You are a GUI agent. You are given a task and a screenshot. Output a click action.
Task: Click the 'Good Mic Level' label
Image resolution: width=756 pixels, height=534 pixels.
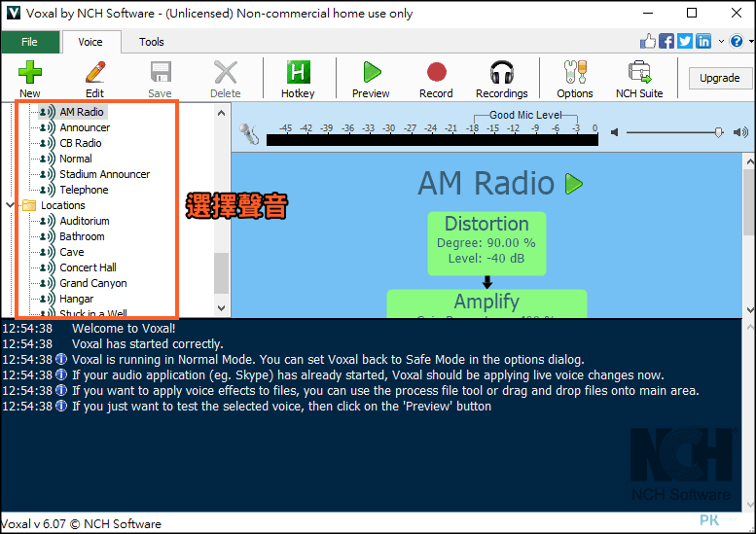(525, 115)
